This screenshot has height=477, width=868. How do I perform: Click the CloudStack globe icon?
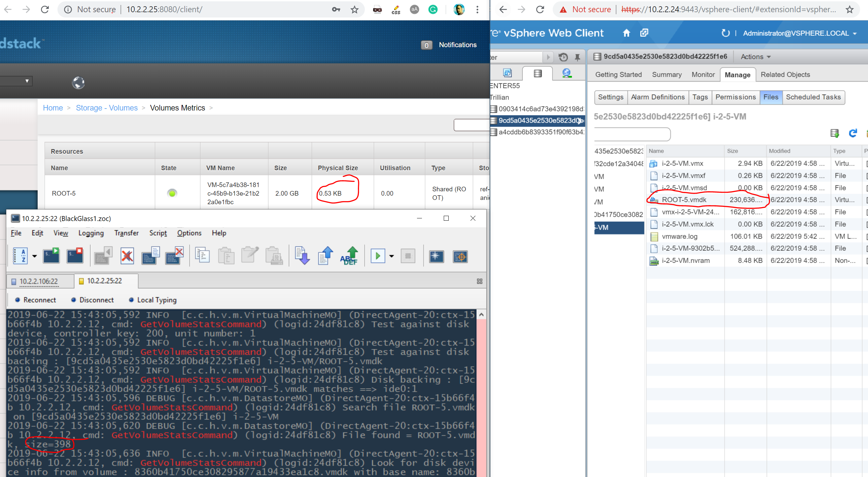click(x=78, y=82)
